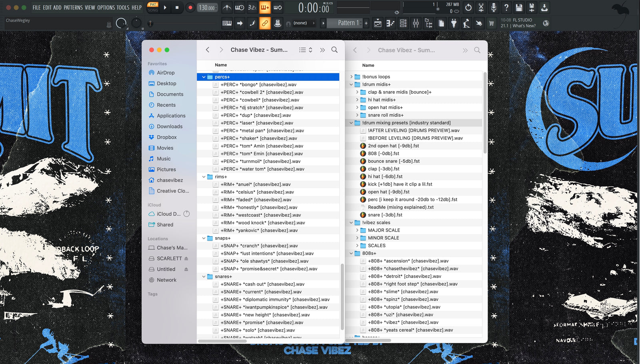Open the TOOLS menu
Viewport: 640px width, 364px height.
coord(123,8)
